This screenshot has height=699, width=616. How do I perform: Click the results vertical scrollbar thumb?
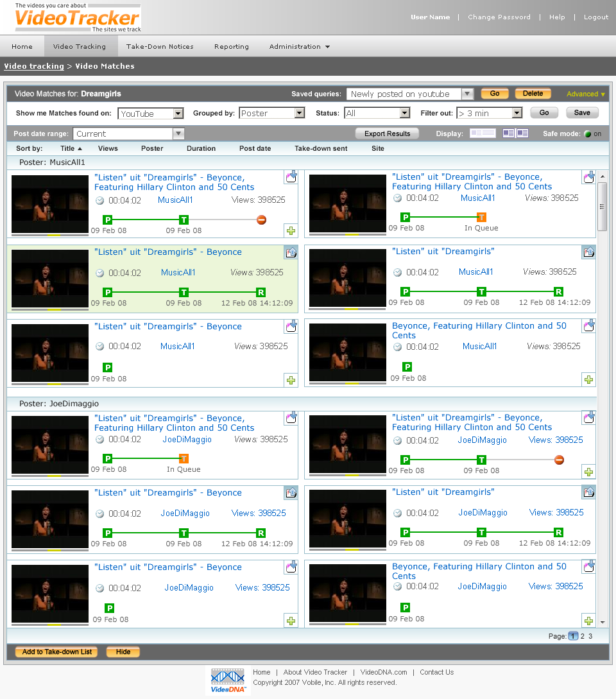coord(602,207)
